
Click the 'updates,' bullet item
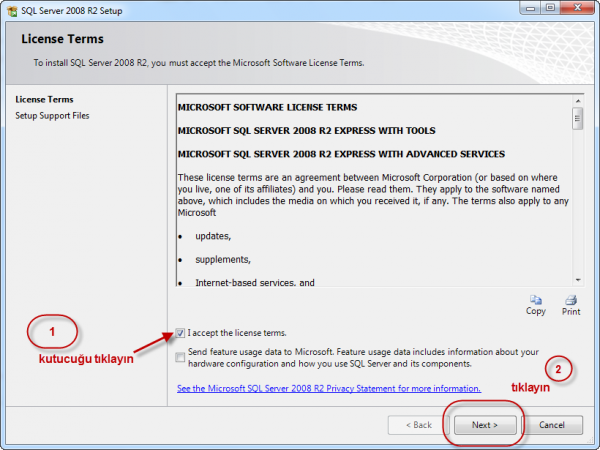pos(213,236)
